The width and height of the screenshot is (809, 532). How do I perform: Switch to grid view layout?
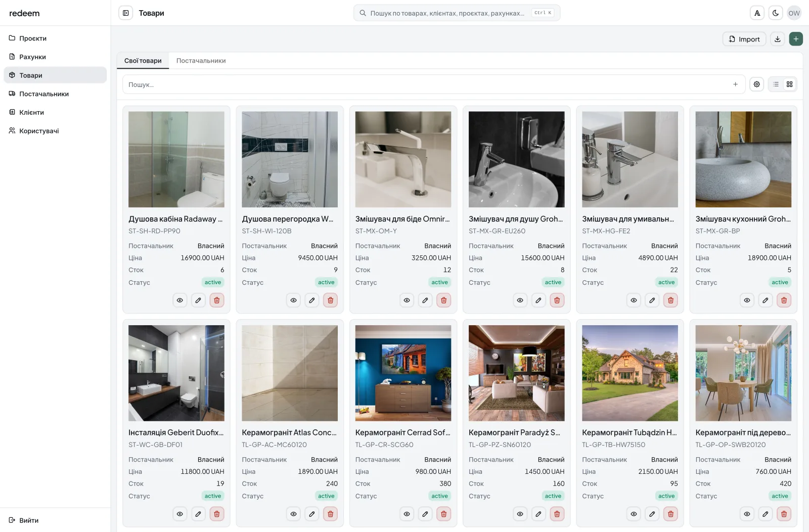pyautogui.click(x=789, y=84)
